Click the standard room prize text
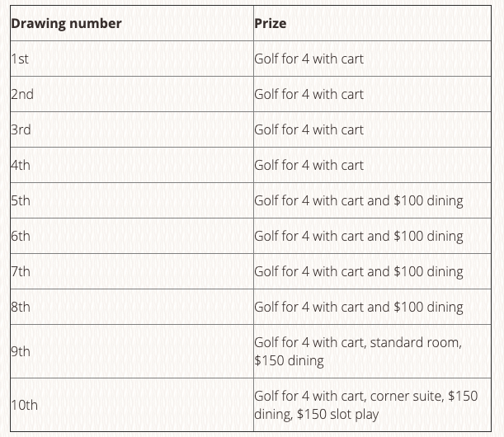The image size is (504, 437). point(414,342)
